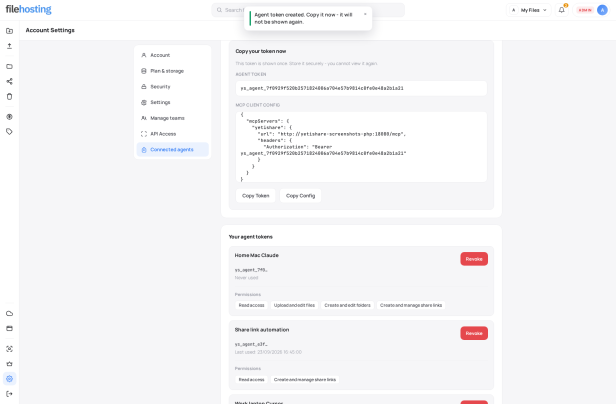This screenshot has height=404, width=616.
Task: Click the magnifier icon in the search bar
Action: point(219,10)
